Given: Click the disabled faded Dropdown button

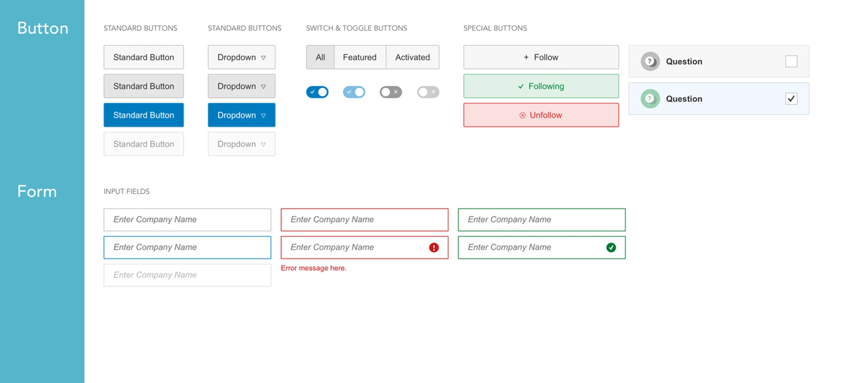Looking at the screenshot, I should click(241, 144).
